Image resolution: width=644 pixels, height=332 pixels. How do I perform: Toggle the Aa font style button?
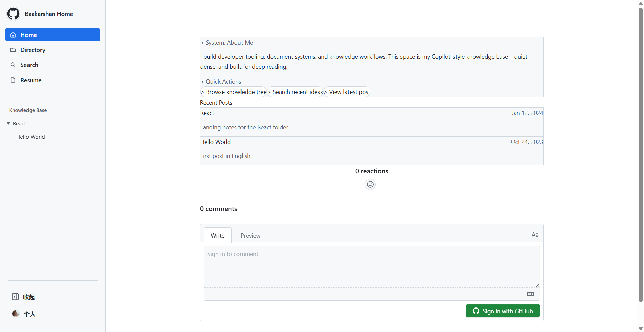pos(535,235)
